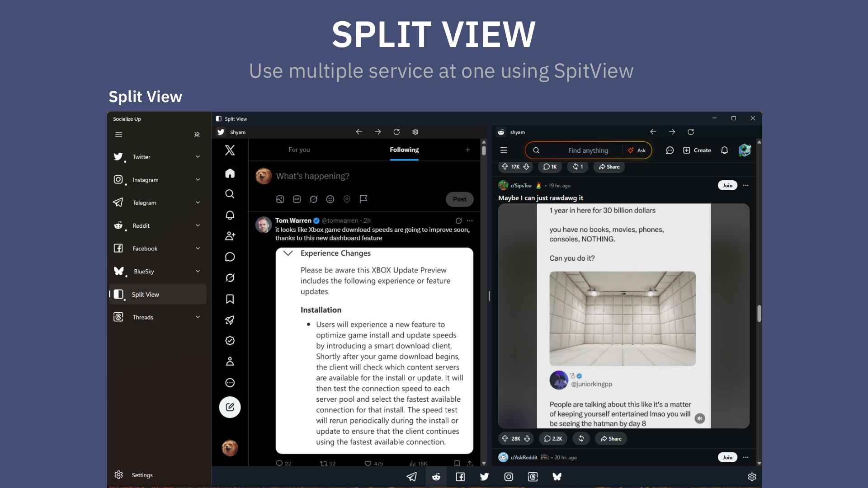868x488 pixels.
Task: Expand the Threads accounts list
Action: click(198, 317)
